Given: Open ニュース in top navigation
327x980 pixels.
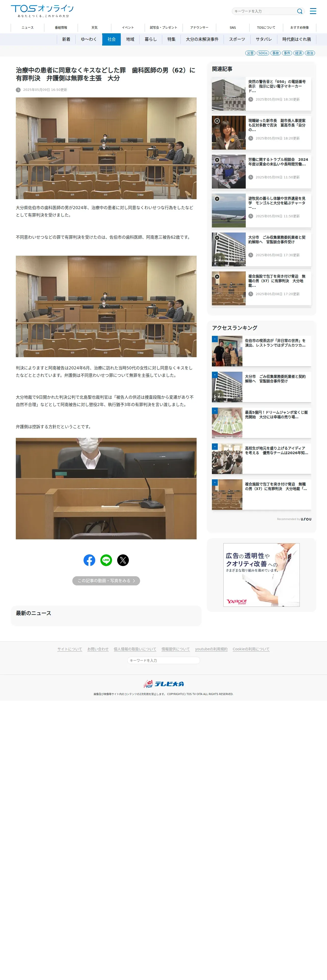Looking at the screenshot, I should [x=28, y=28].
